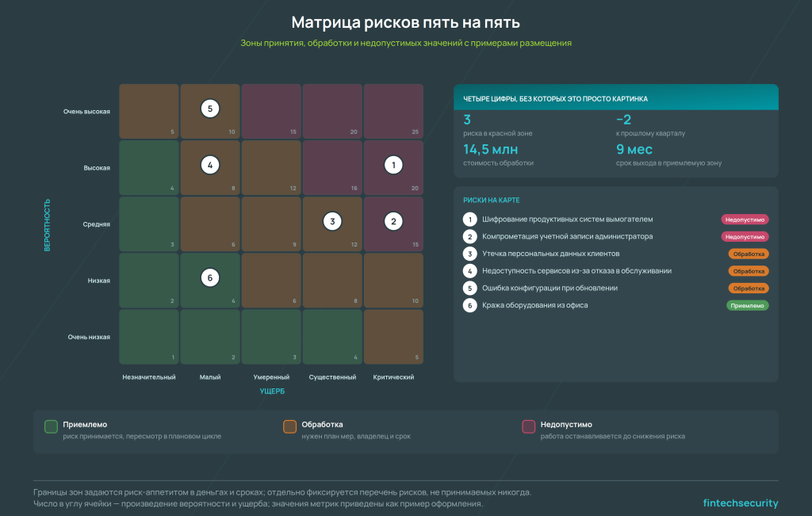Click risk marker 5 in the top row
812x516 pixels.
tap(209, 109)
